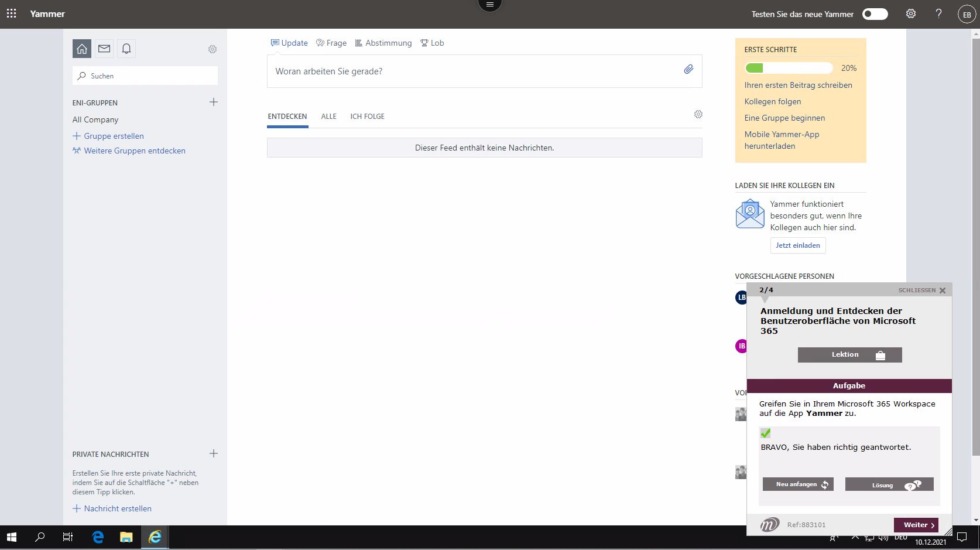Click the IB suggested person avatar
980x550 pixels.
click(741, 346)
